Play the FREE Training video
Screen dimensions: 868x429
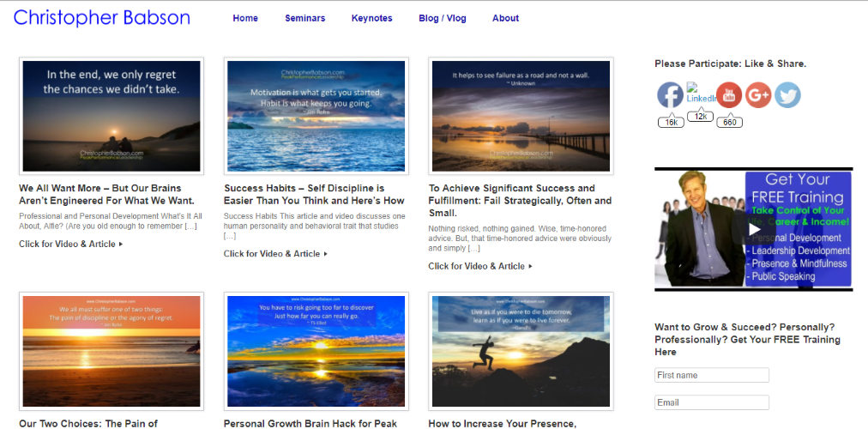[x=753, y=229]
